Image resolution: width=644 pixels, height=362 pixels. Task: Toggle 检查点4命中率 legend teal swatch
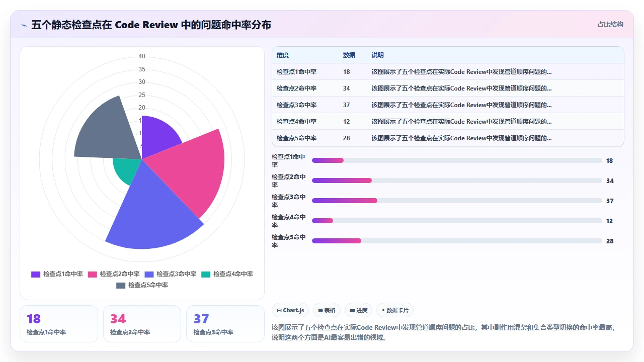206,274
